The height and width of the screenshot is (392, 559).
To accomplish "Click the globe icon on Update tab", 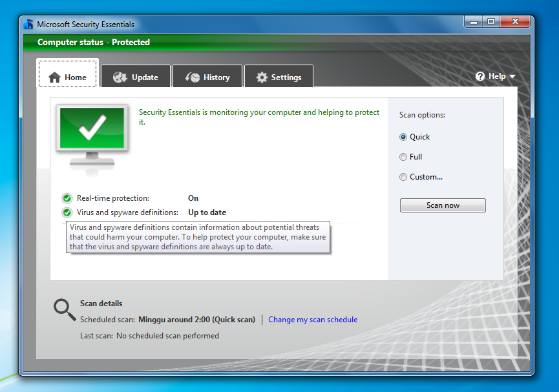I will [x=120, y=77].
